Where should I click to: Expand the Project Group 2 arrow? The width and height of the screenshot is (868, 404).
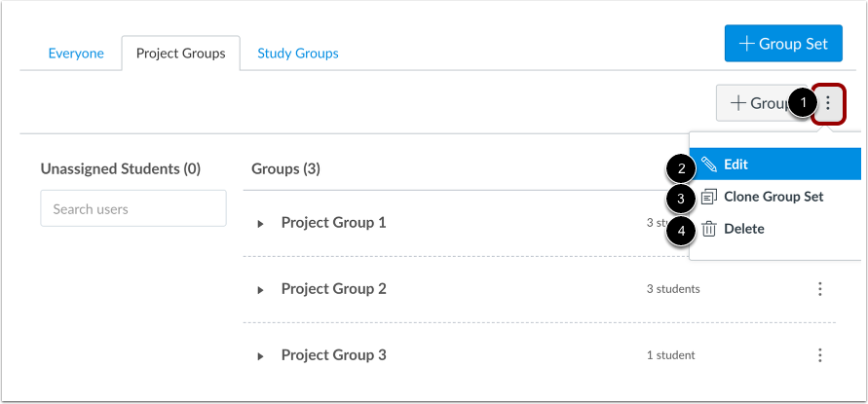click(x=261, y=290)
